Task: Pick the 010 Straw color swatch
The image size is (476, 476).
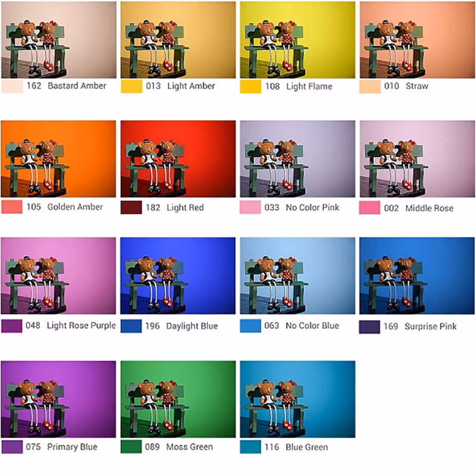Action: tap(370, 87)
